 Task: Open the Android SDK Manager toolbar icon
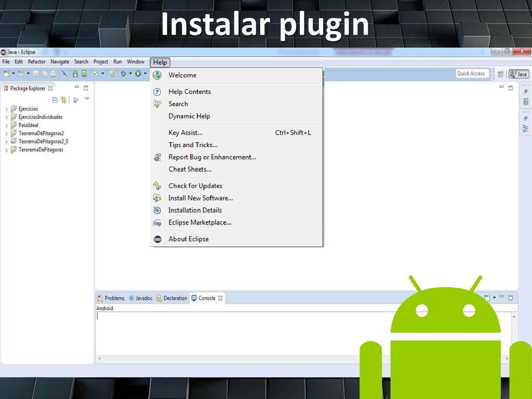click(75, 74)
